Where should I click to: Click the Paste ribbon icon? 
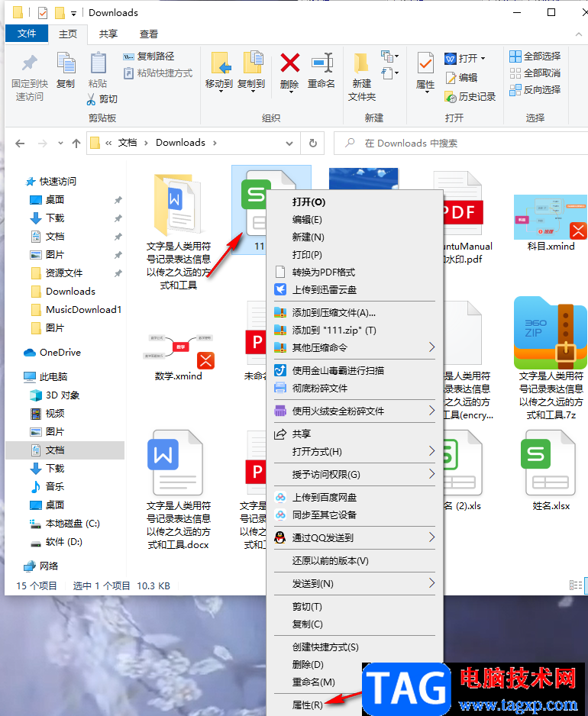point(98,64)
